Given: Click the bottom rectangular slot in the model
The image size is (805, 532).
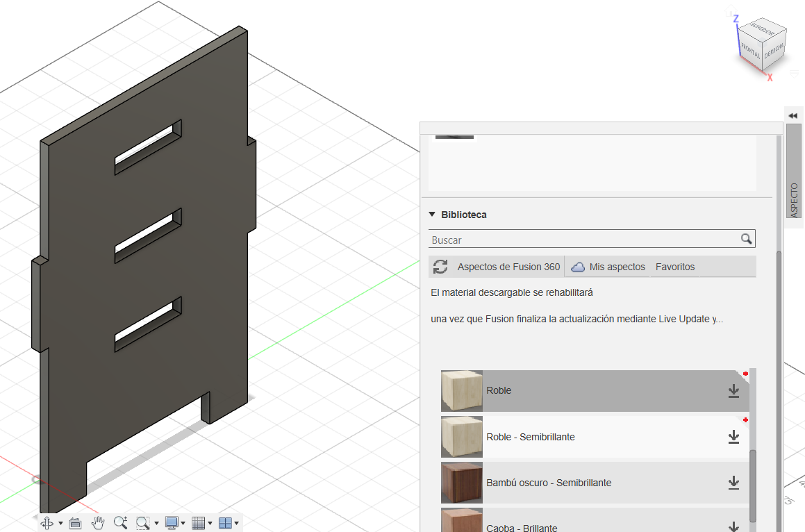Looking at the screenshot, I should [x=148, y=324].
